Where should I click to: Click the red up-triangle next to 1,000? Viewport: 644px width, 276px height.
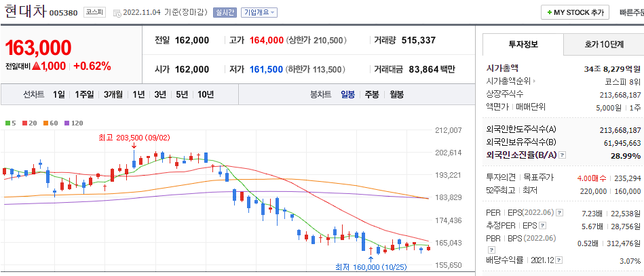(36, 66)
